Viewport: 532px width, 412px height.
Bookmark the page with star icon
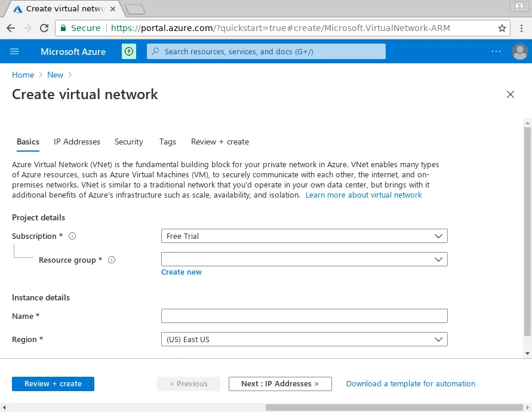coord(502,28)
